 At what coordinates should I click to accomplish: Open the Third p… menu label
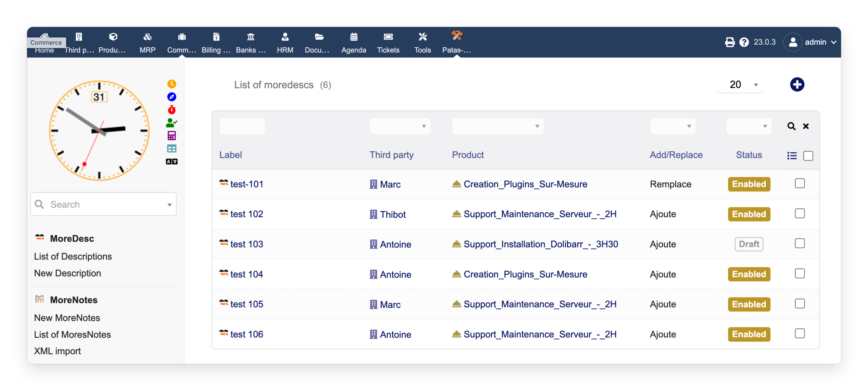pos(79,50)
